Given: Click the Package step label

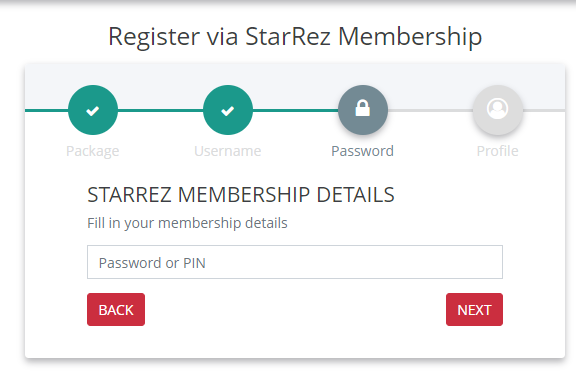Looking at the screenshot, I should point(93,151).
